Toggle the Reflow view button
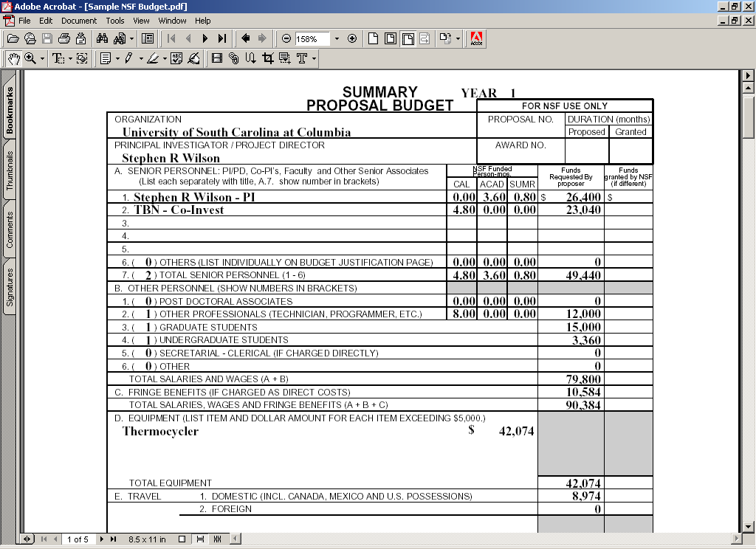The width and height of the screenshot is (756, 549). [425, 38]
